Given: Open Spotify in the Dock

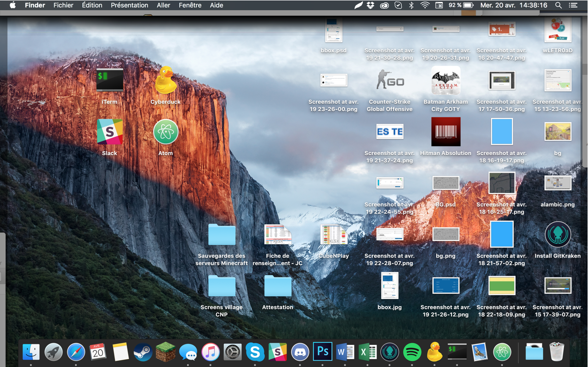Looking at the screenshot, I should [x=412, y=352].
